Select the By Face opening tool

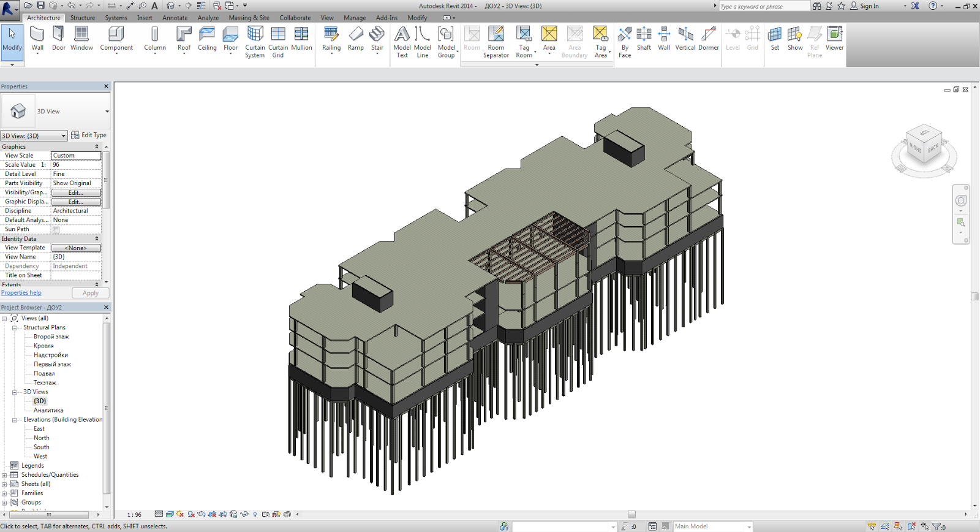[x=625, y=42]
